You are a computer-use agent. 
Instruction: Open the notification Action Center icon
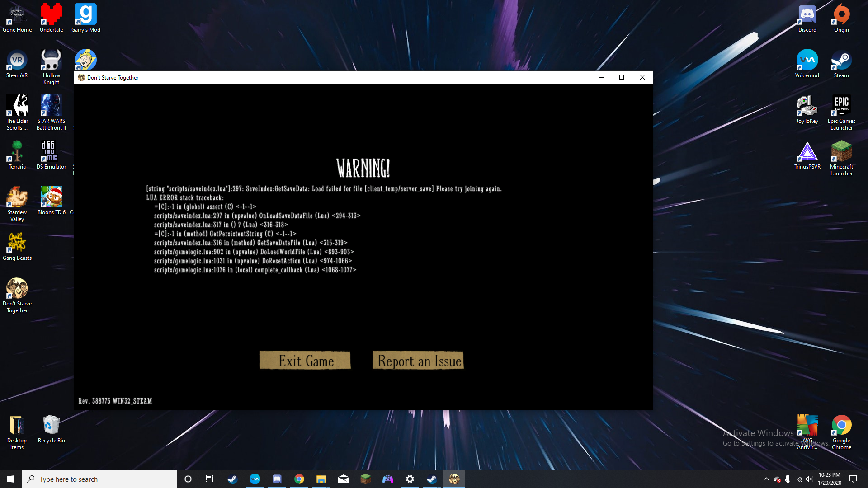(x=853, y=479)
